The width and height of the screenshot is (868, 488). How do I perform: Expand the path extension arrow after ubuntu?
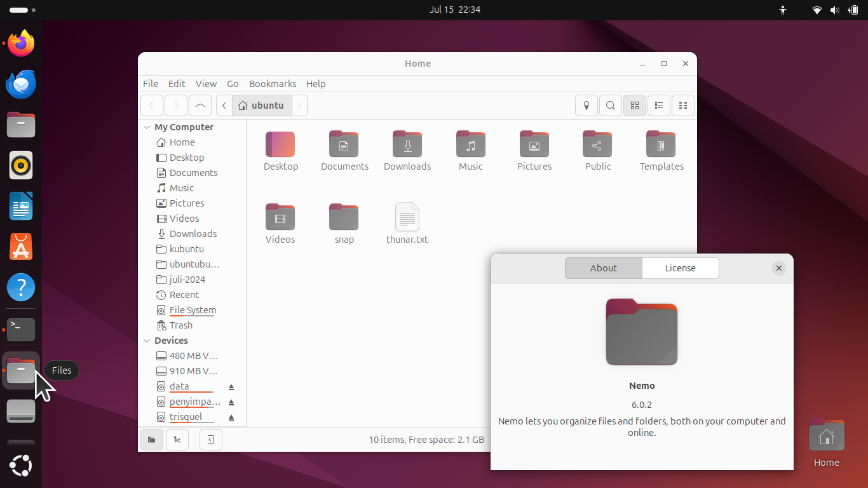click(299, 105)
